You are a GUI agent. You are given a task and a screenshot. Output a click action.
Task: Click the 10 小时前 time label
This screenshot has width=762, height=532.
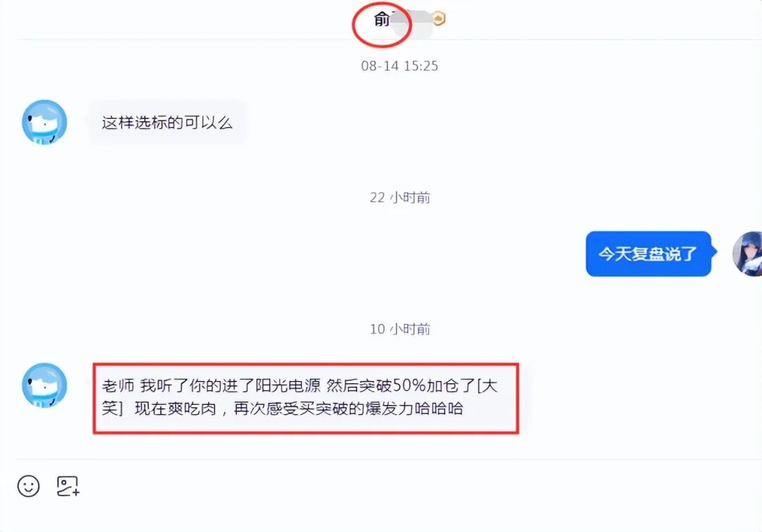pyautogui.click(x=399, y=329)
